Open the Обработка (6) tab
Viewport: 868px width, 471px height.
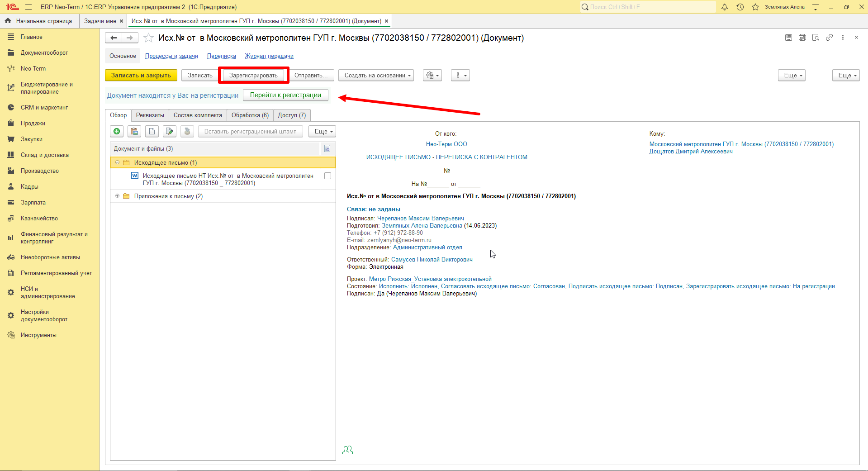(250, 115)
